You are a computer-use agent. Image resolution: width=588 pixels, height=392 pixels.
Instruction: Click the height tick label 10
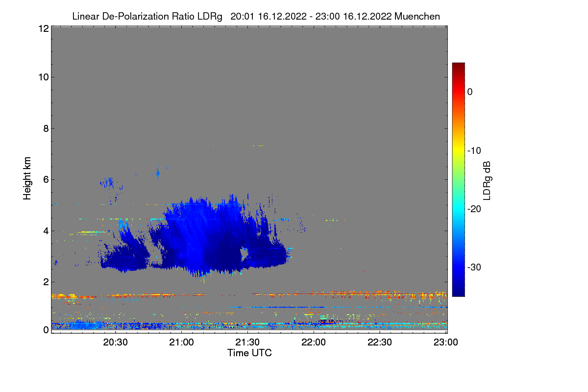pyautogui.click(x=43, y=77)
